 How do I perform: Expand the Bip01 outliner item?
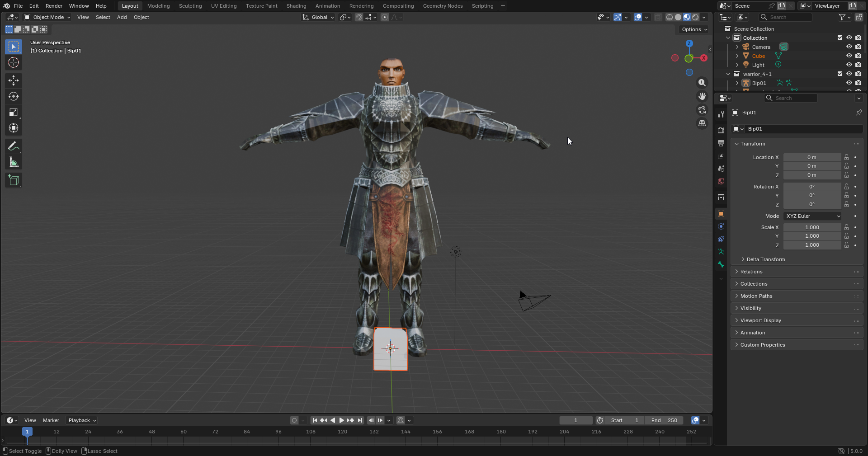[x=737, y=83]
